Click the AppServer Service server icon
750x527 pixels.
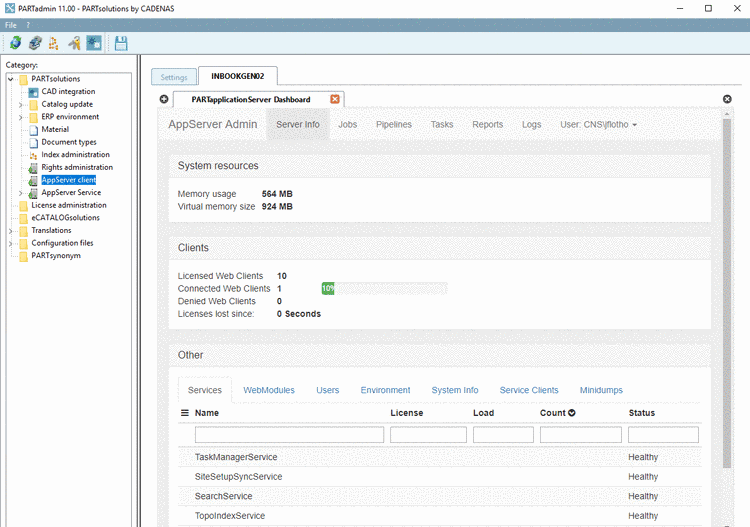pyautogui.click(x=33, y=193)
